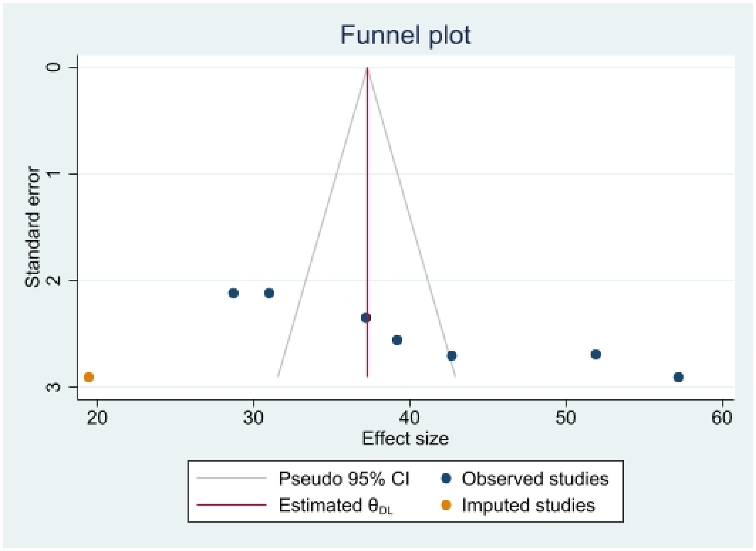The height and width of the screenshot is (551, 756).
Task: Click the "20" x-axis tick label
Action: (97, 418)
